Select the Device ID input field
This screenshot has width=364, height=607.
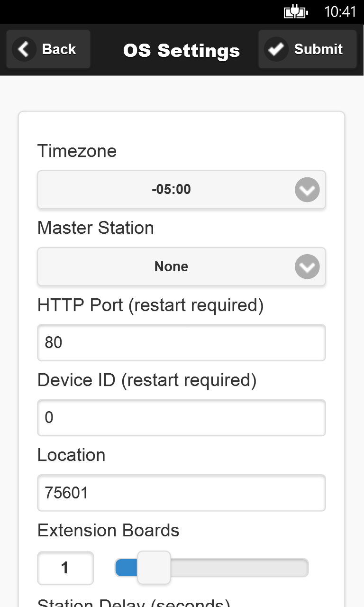(181, 418)
